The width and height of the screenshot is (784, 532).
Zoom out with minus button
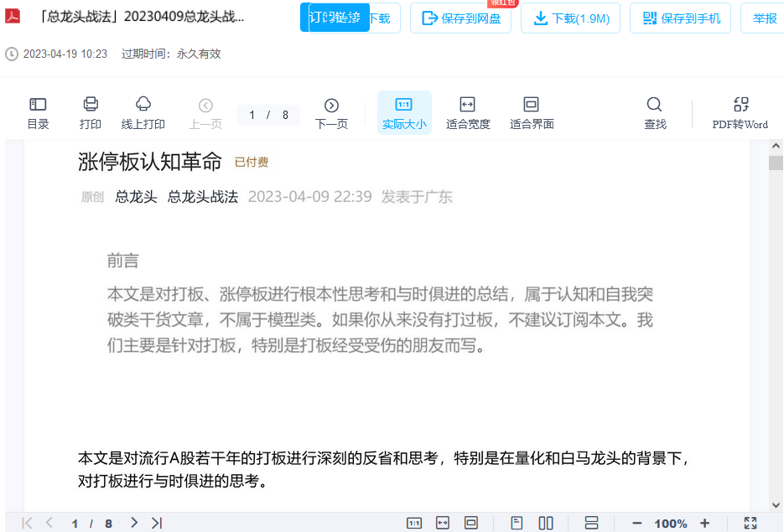click(636, 524)
